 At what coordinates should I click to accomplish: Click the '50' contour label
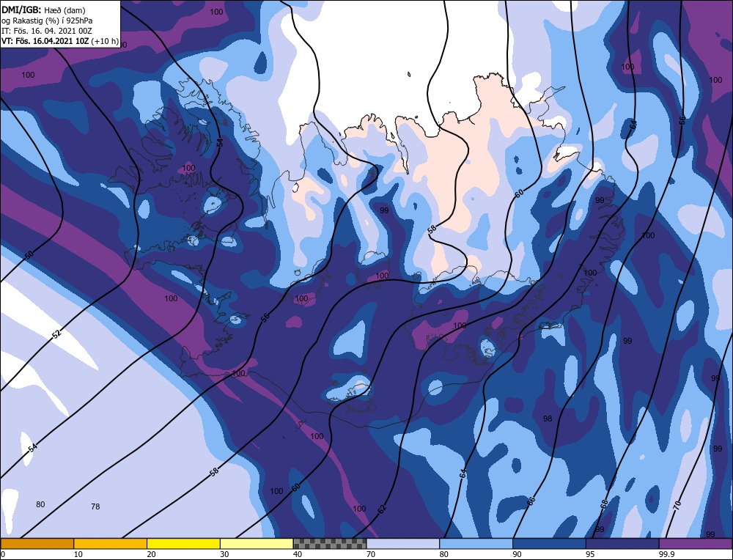29,255
